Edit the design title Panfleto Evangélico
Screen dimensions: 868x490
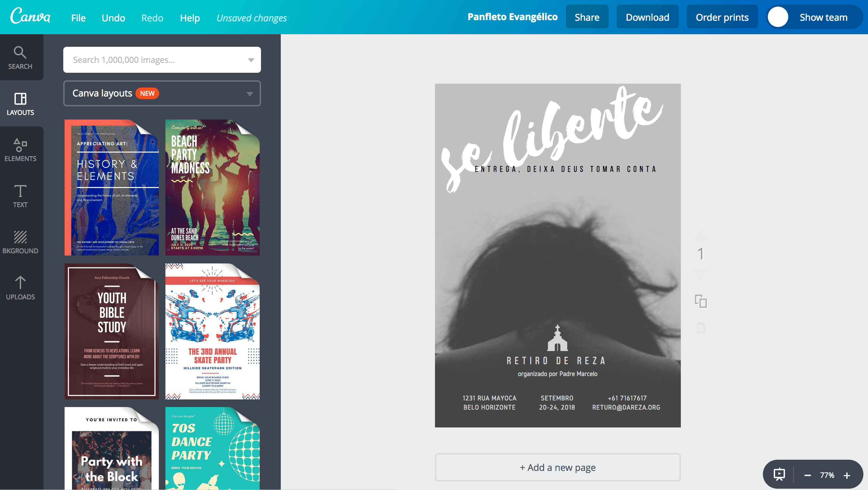[x=512, y=17]
